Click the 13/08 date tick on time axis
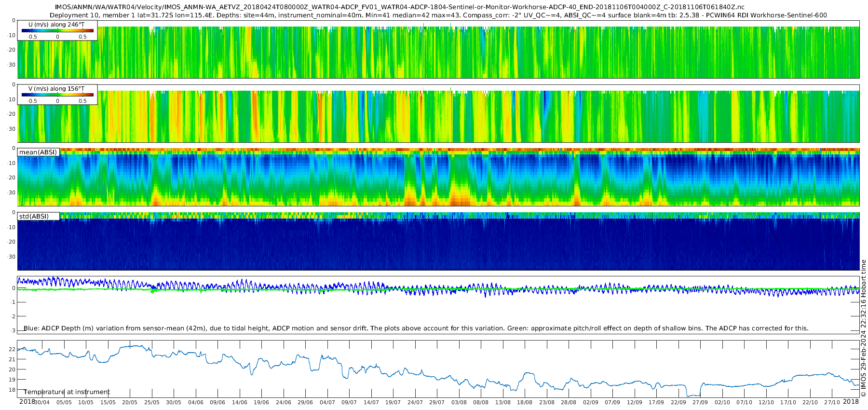This screenshot has width=868, height=410. click(x=503, y=402)
